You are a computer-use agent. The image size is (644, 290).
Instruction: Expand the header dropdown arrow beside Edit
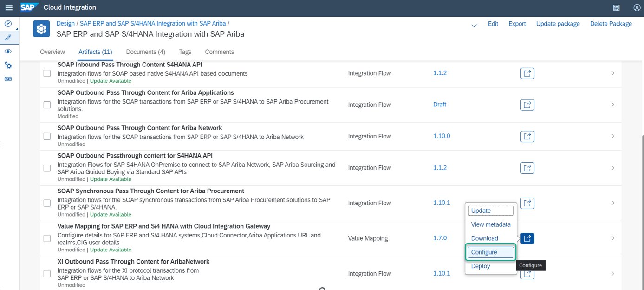474,26
